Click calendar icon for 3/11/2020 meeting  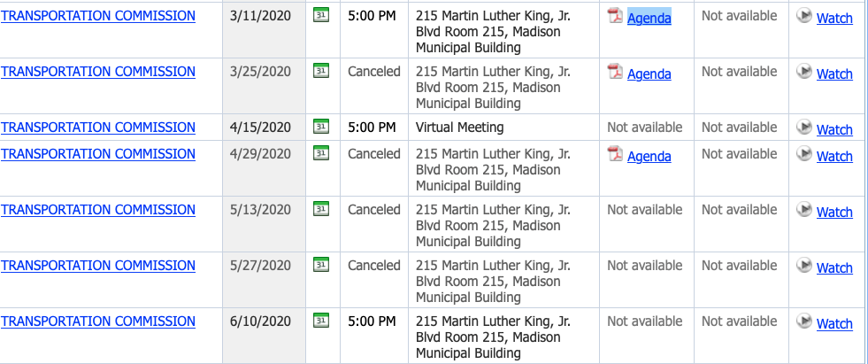pos(321,15)
